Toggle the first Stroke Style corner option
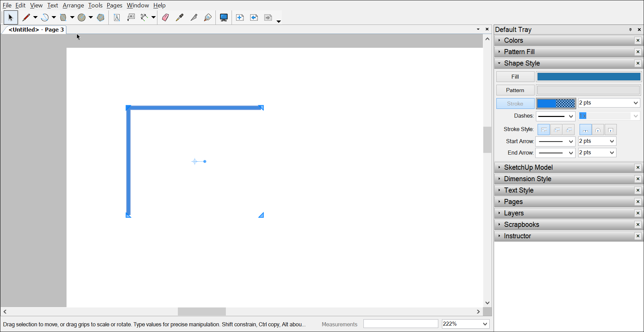Viewport: 644px width, 332px height. [544, 129]
